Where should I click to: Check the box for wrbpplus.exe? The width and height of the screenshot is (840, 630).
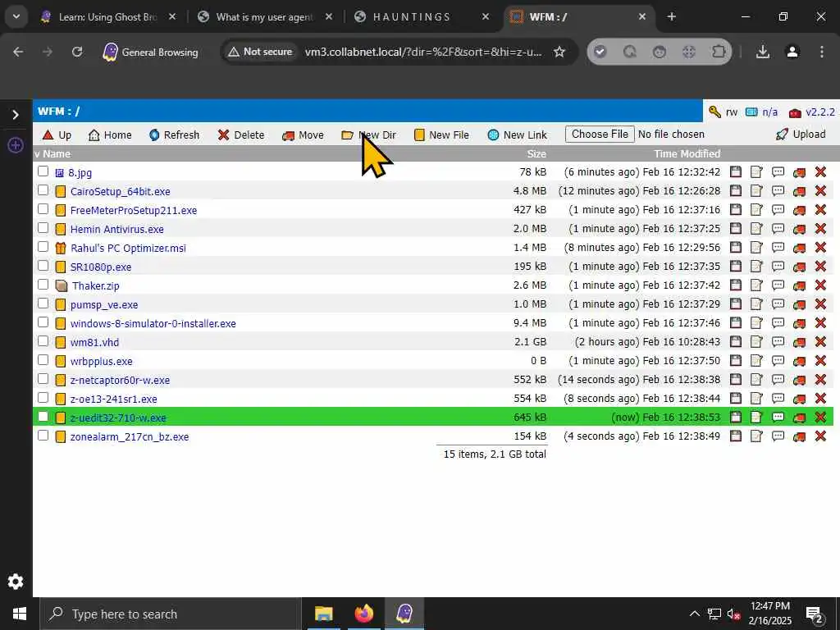[x=43, y=360]
